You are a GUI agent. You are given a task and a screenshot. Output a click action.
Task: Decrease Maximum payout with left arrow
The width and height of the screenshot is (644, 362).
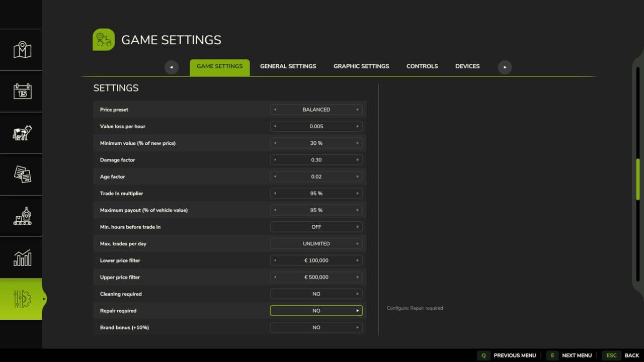[x=275, y=210]
